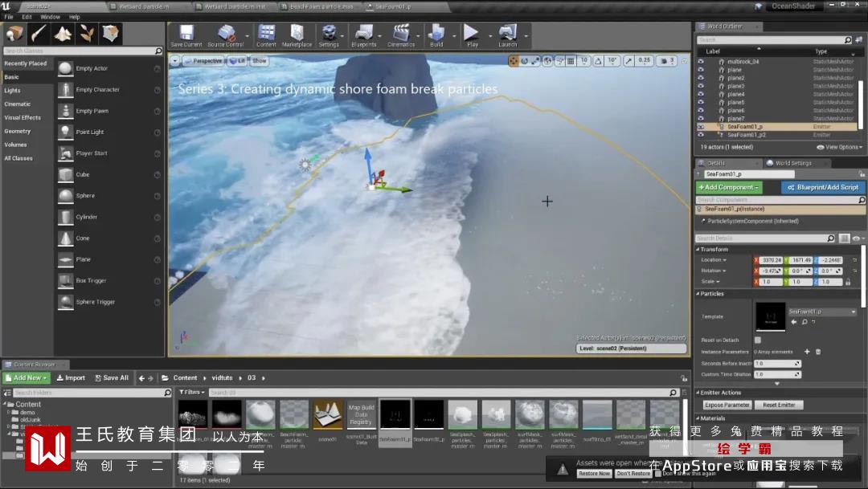Select the translate gizmo tool in viewport
This screenshot has width=868, height=489.
pyautogui.click(x=514, y=61)
